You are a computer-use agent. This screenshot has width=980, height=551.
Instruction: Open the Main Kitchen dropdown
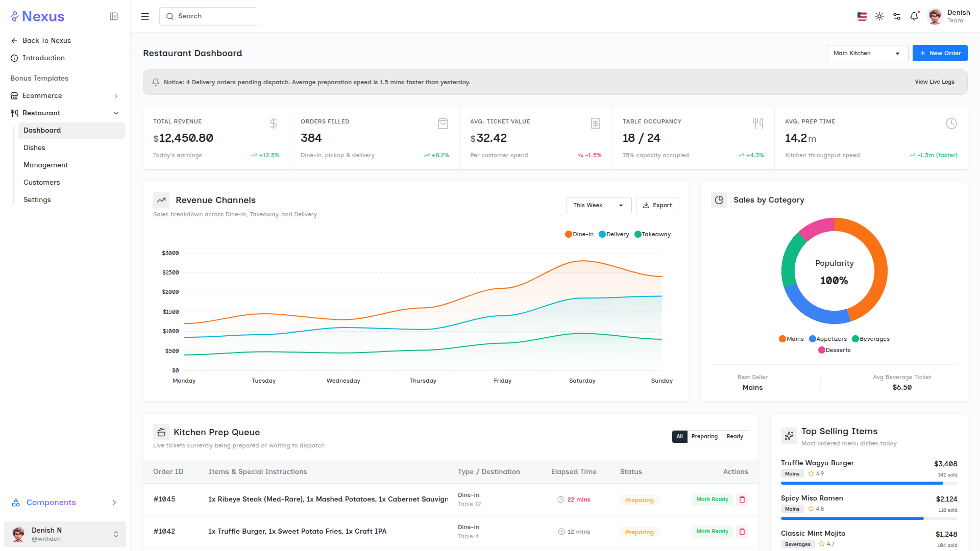(867, 53)
